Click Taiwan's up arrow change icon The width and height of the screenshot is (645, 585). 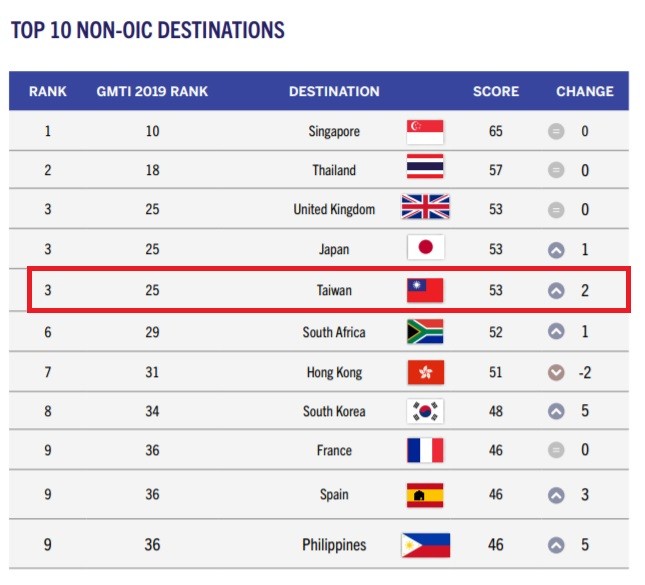tap(556, 291)
